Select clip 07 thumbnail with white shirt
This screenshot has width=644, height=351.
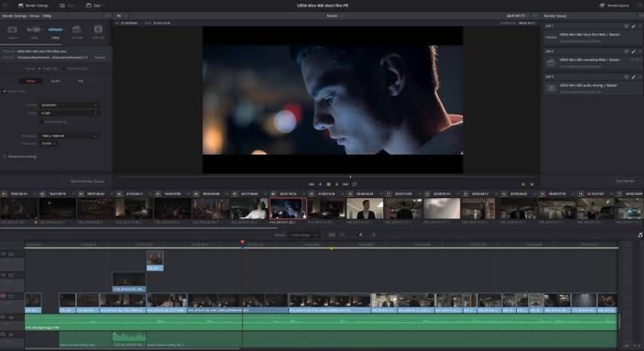(250, 209)
